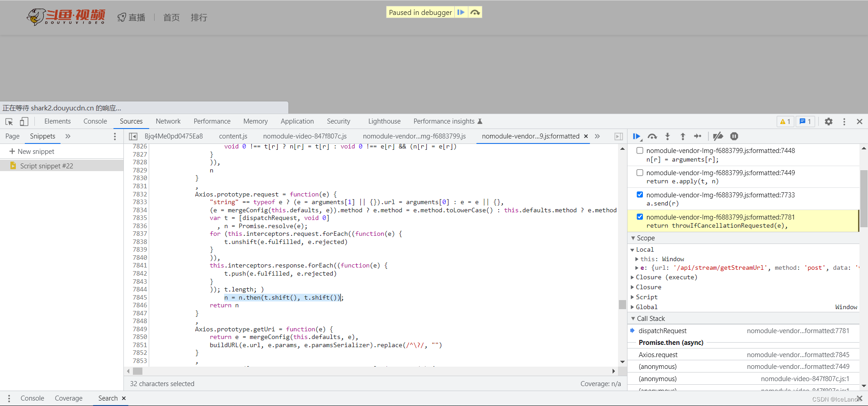Add a New snippet
Image resolution: width=868 pixels, height=406 pixels.
click(x=32, y=152)
